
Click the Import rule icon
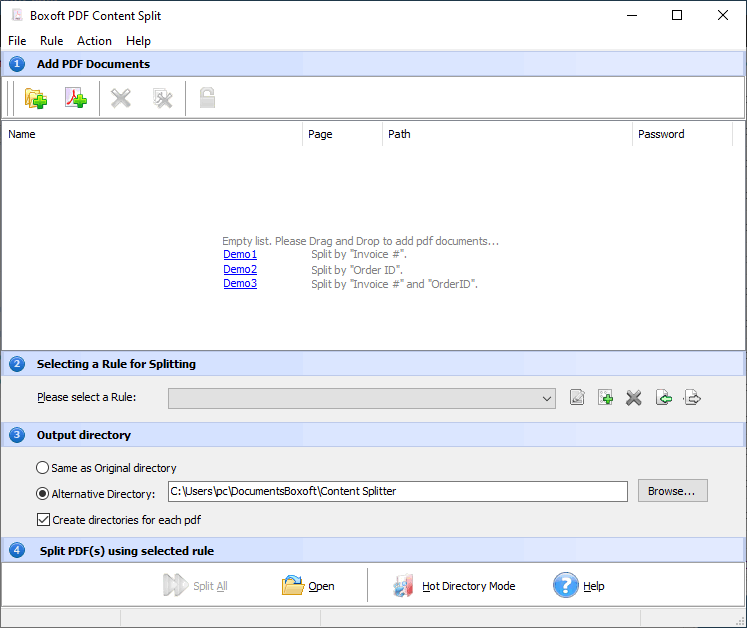tap(664, 397)
